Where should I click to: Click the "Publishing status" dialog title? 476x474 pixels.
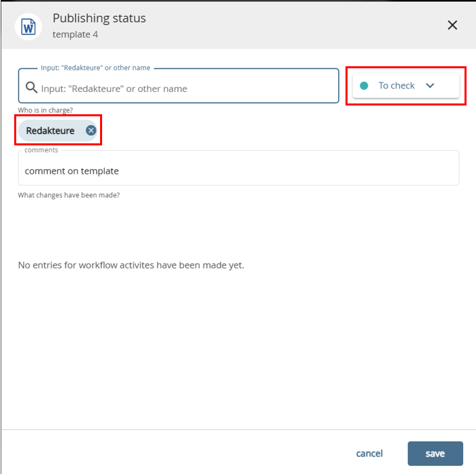[99, 18]
